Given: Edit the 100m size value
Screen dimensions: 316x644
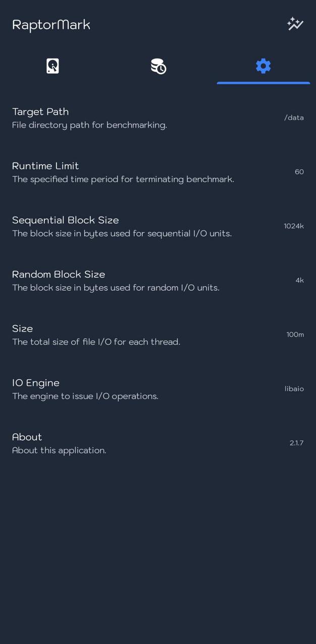Looking at the screenshot, I should point(295,335).
